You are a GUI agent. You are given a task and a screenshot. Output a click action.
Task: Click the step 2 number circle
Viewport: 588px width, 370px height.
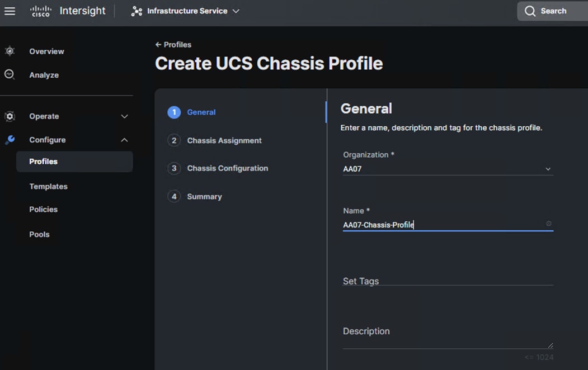click(x=174, y=140)
